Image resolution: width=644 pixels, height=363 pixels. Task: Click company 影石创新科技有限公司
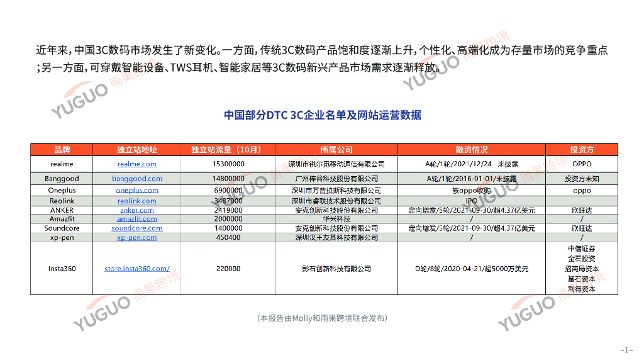pos(336,269)
